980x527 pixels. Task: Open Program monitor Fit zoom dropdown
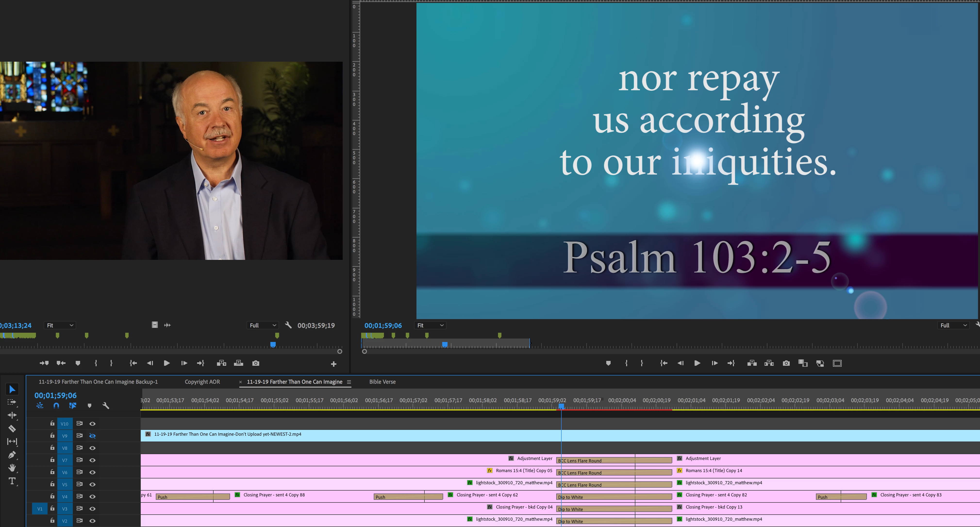click(x=430, y=325)
